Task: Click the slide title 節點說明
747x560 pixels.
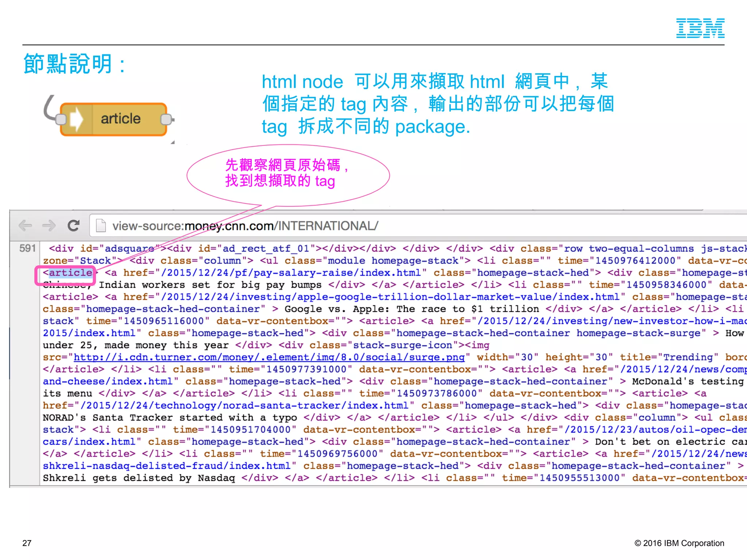Action: [x=75, y=64]
